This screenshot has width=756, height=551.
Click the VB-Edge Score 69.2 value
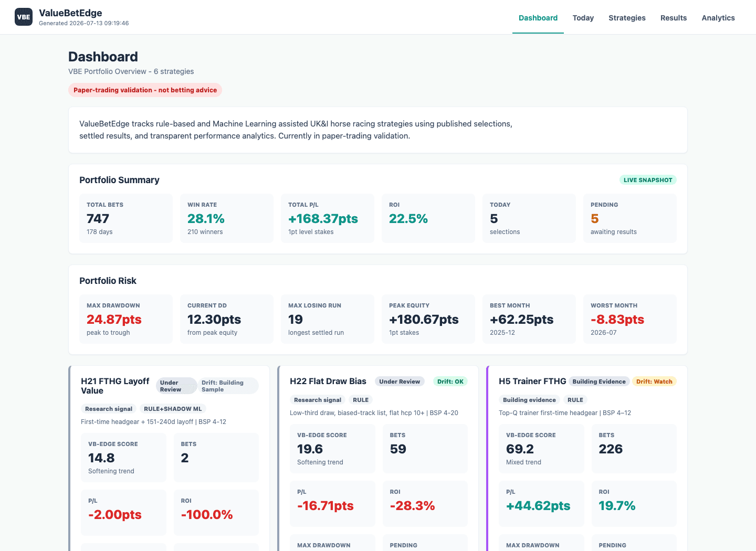pos(520,449)
